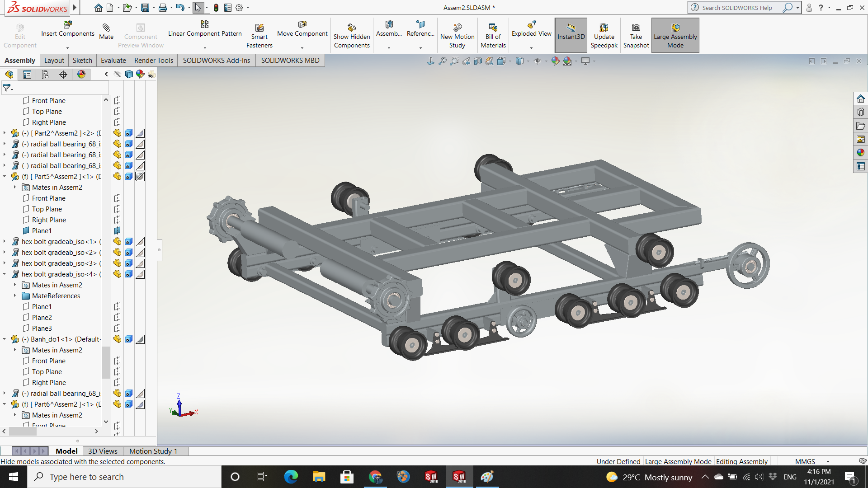Click the feature tree vertical scrollbar thumb
Screen dimensions: 868x488
pos(106,361)
